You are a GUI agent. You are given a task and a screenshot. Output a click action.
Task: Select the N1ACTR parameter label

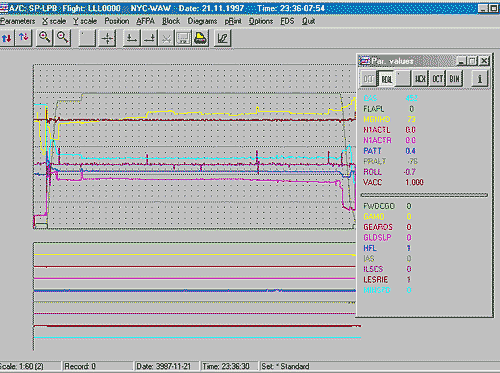377,140
